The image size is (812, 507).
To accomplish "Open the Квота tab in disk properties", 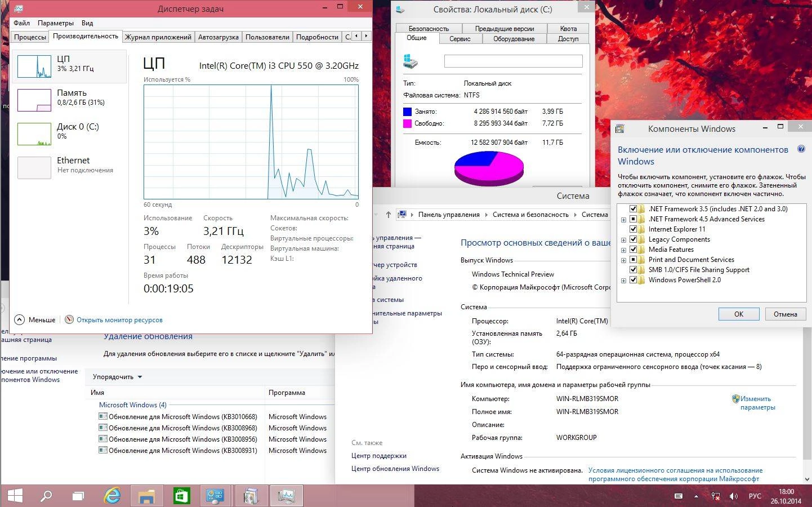I will coord(568,28).
